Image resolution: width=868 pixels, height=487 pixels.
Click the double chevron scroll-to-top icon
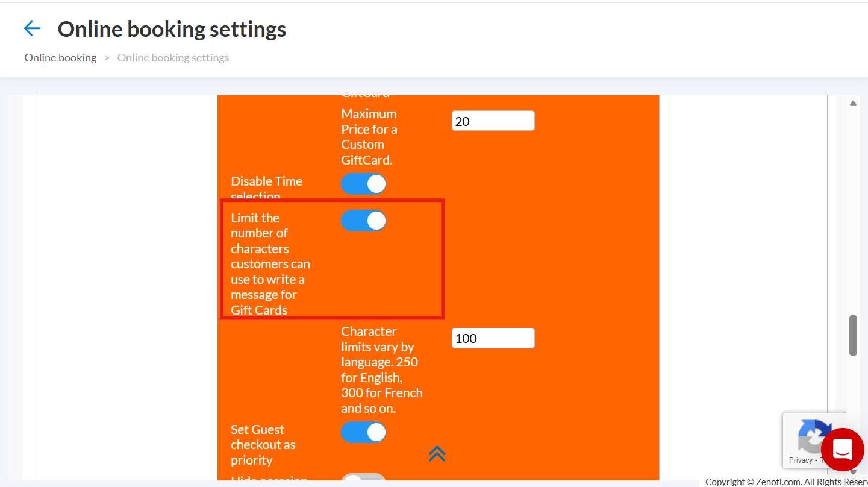[x=437, y=454]
